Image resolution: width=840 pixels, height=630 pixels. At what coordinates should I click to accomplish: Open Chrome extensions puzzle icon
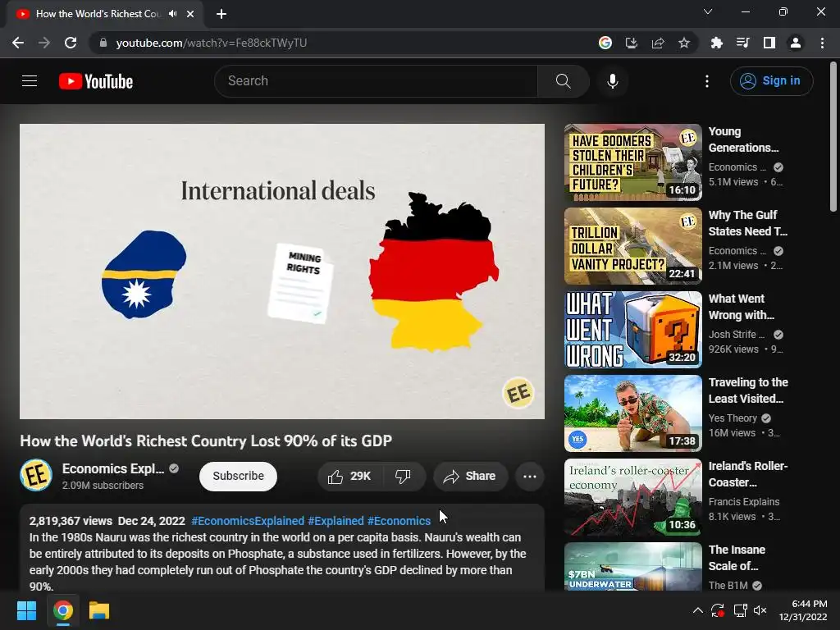point(716,43)
